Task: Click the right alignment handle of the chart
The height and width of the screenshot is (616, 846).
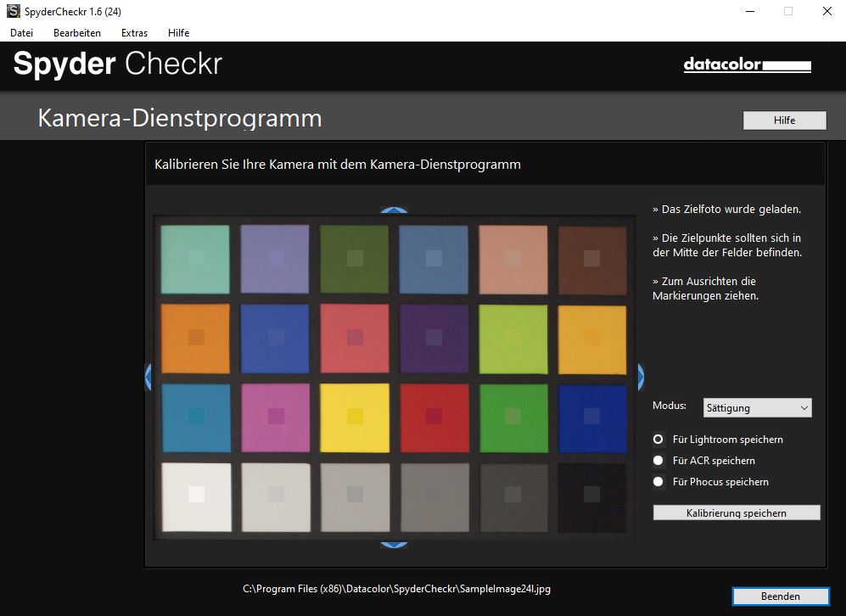Action: coord(640,376)
